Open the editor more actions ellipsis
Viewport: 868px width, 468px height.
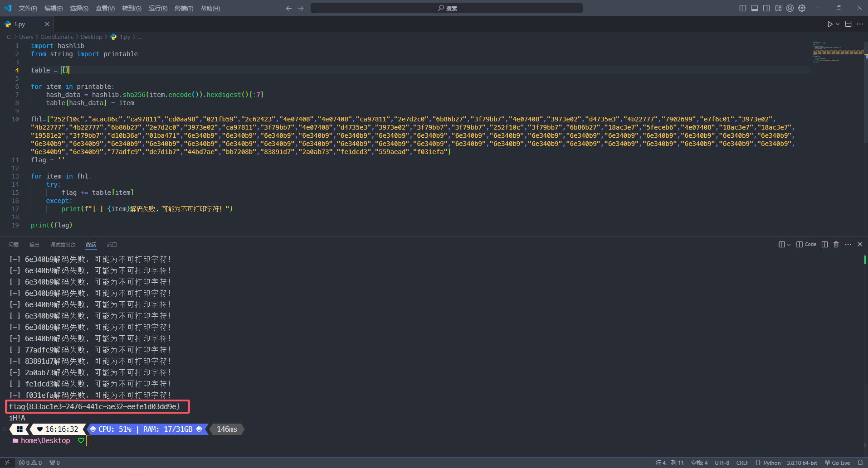coord(860,24)
